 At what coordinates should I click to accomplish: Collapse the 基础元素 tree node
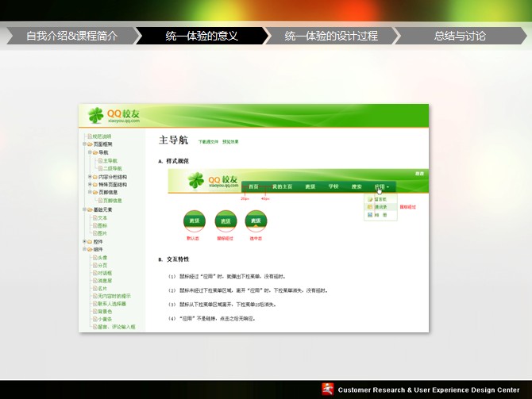click(x=84, y=209)
